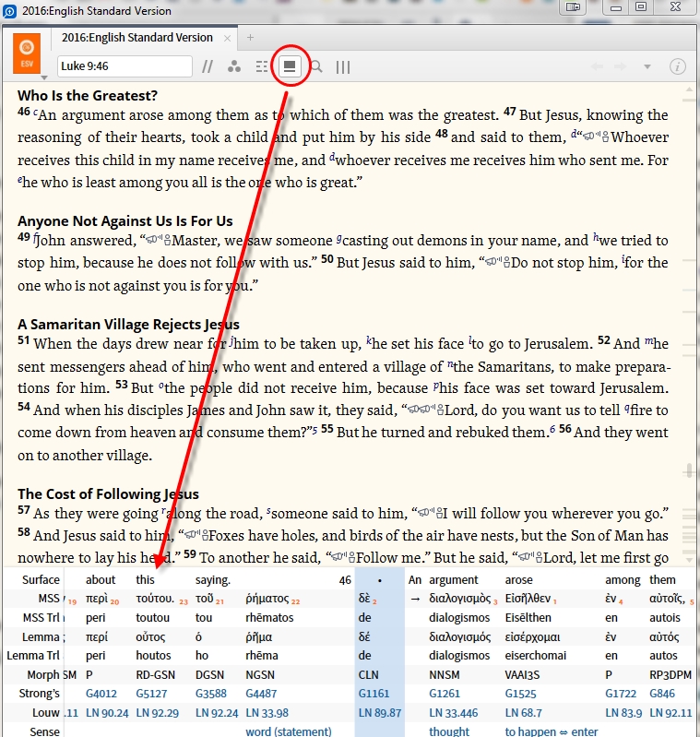Toggle the reverse interlinear pane icon

[x=290, y=66]
